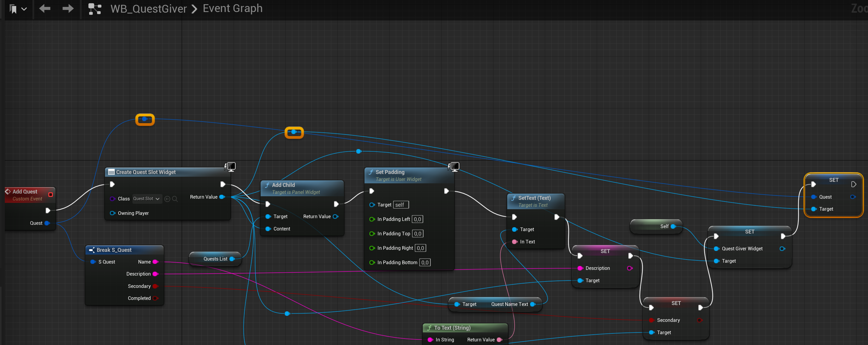
Task: Click the magnifier browse icon next to Class
Action: (175, 199)
